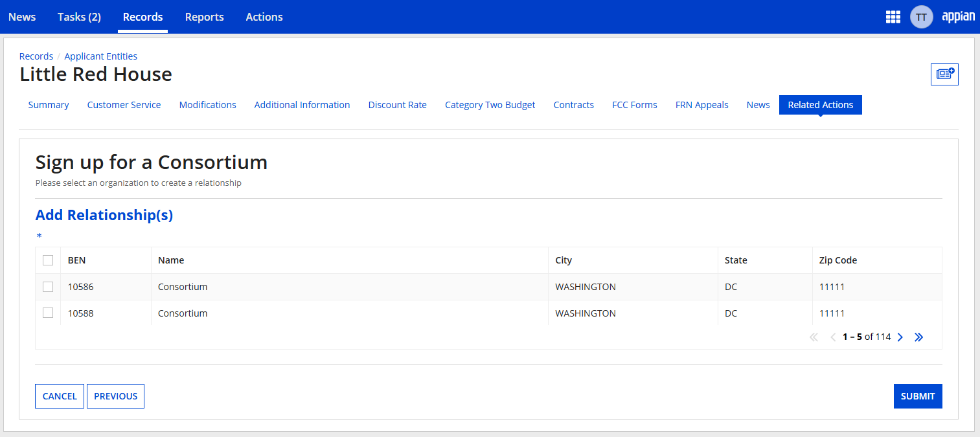Screen dimensions: 980x437
Task: Sort table by the Name column header
Action: (171, 260)
